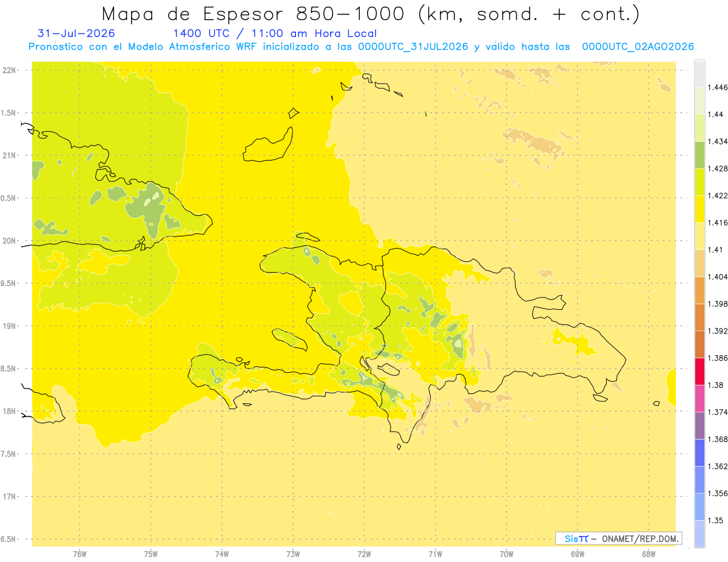Select the bright yellow swatch between 1.422 and 1.416
Image resolution: width=728 pixels, height=562 pixels.
point(699,209)
